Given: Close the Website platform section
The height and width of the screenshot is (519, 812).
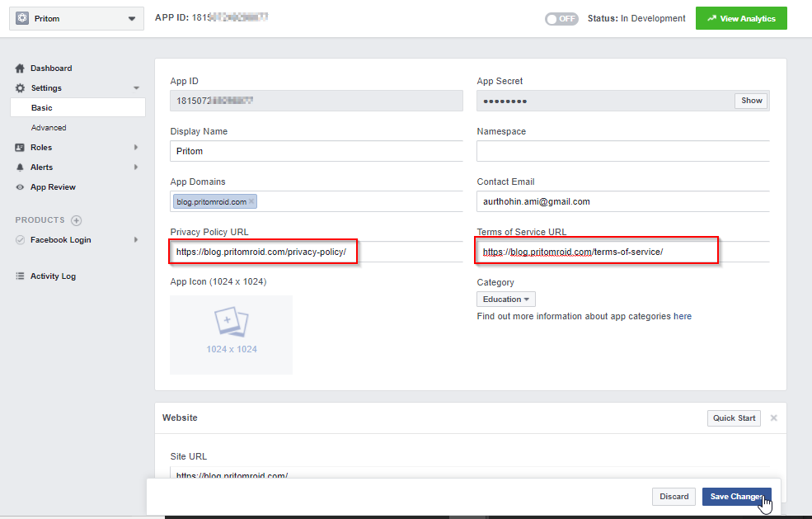Looking at the screenshot, I should coord(774,418).
